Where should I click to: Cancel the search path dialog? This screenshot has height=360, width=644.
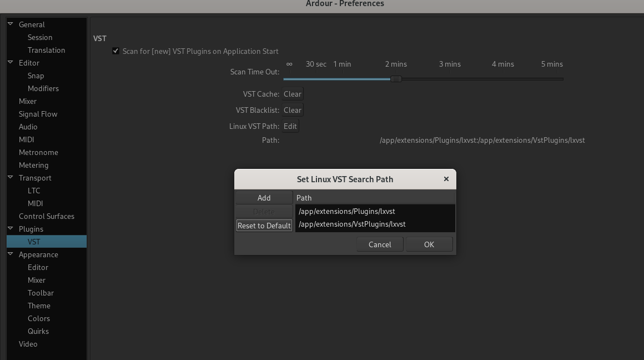pos(380,244)
